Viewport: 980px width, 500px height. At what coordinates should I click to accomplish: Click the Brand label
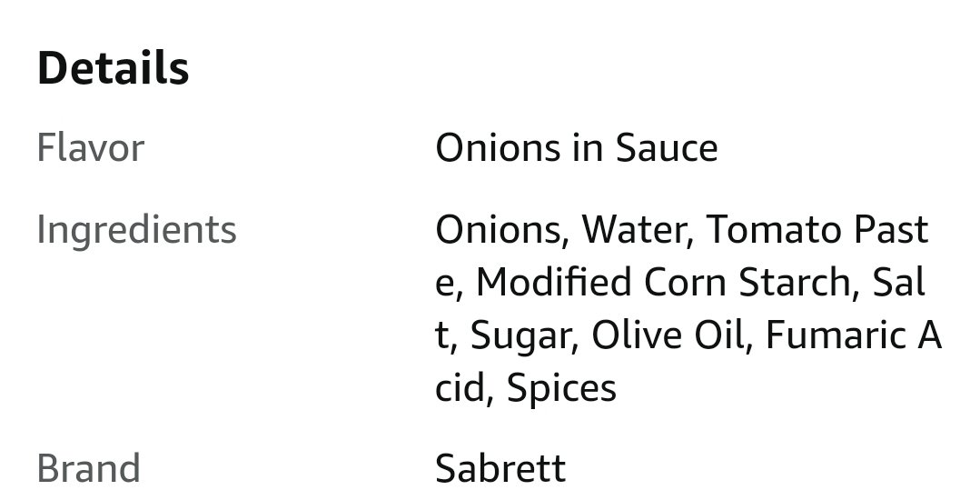(88, 468)
